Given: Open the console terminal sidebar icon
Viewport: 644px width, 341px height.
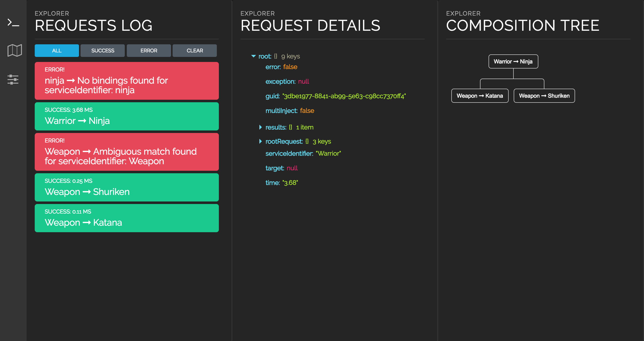Looking at the screenshot, I should pos(13,23).
